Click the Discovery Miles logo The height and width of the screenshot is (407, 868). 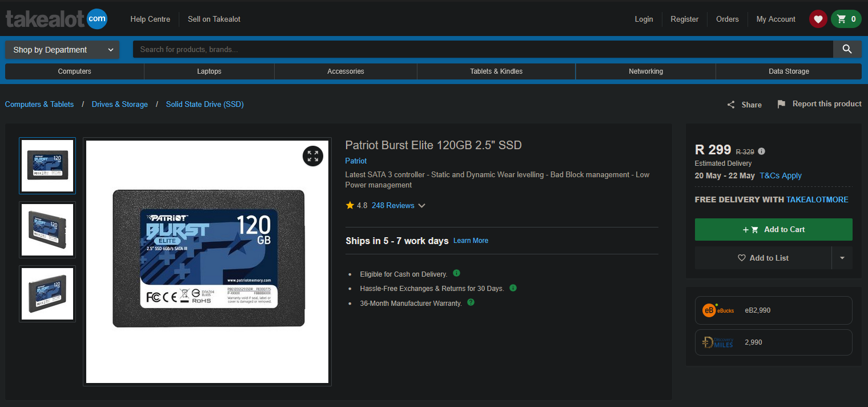718,342
